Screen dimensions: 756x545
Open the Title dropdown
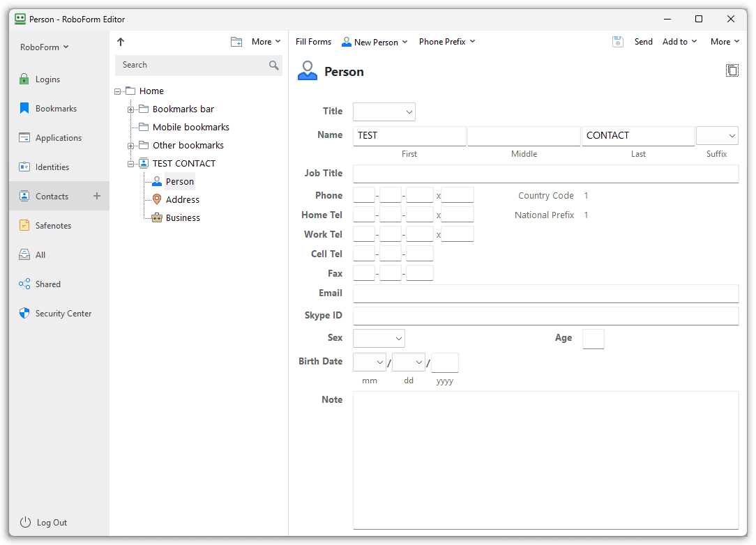(384, 112)
